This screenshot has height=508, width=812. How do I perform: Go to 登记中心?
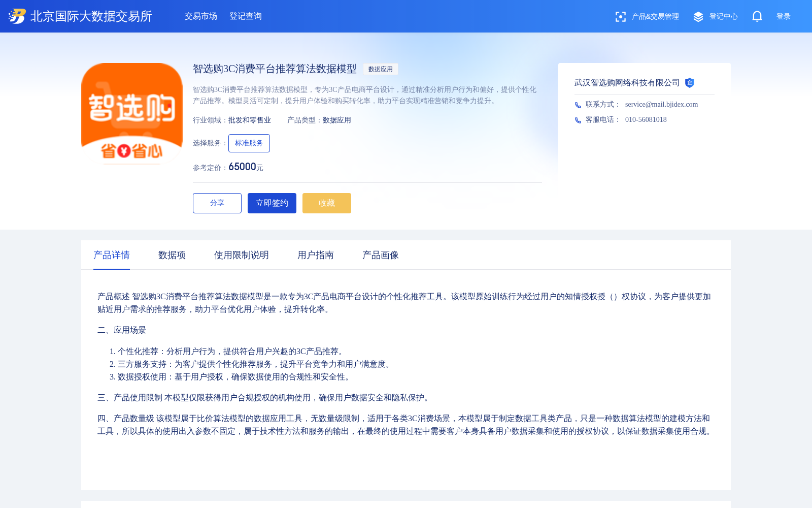tap(724, 17)
